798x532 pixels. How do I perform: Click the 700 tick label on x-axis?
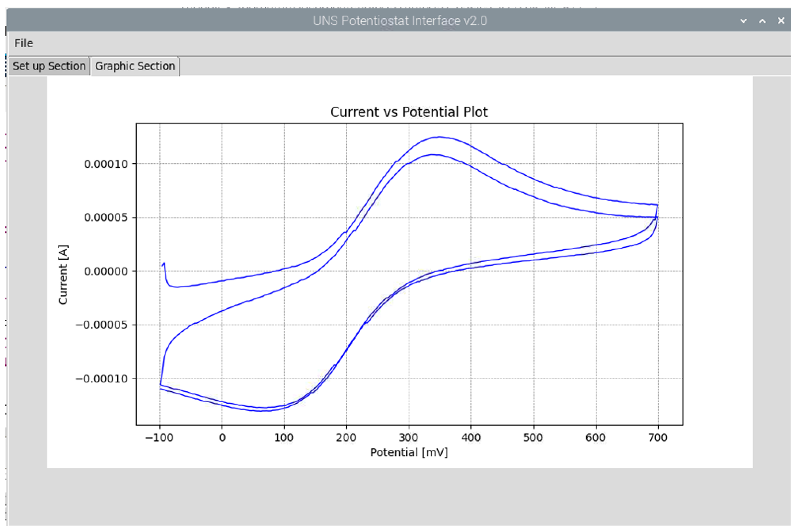click(x=658, y=438)
